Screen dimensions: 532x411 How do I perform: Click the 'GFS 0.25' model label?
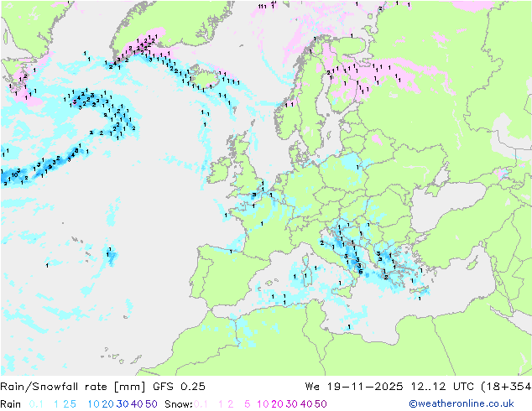point(179,387)
